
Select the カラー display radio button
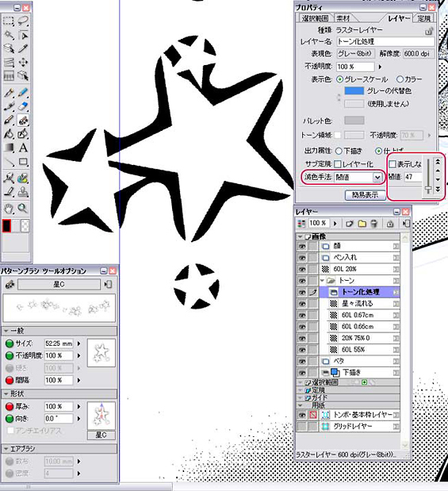point(400,79)
